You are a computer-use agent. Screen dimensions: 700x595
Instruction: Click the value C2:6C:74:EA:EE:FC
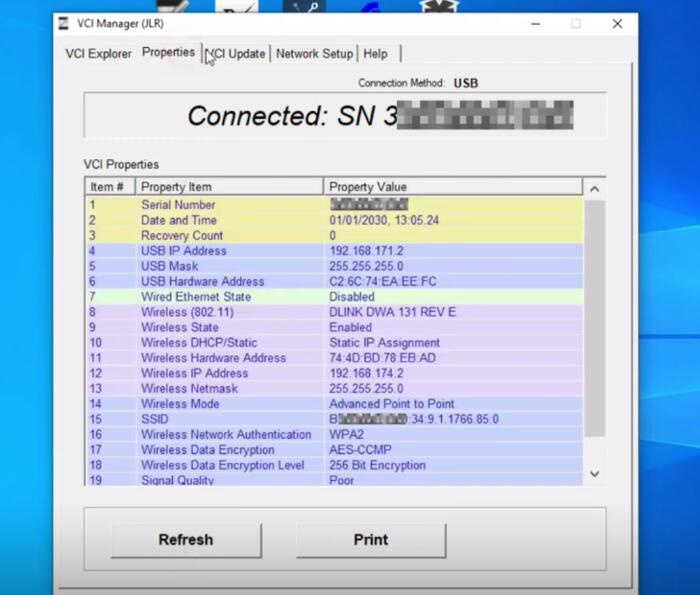(383, 281)
